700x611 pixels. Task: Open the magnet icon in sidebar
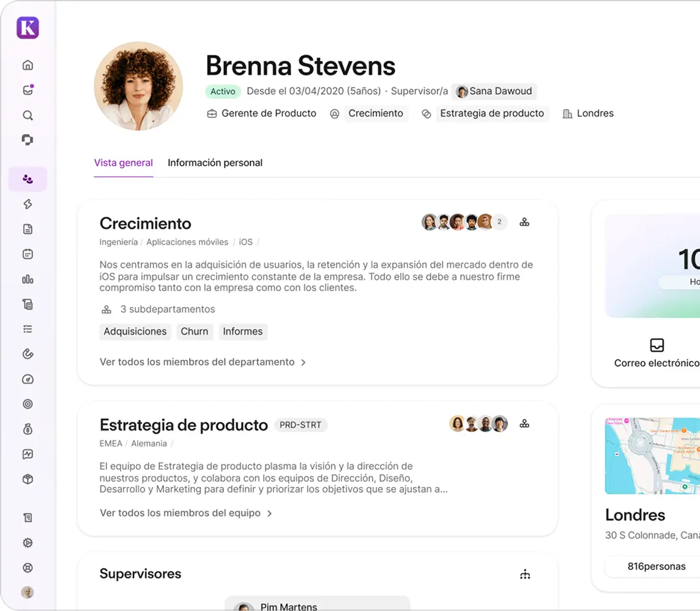pyautogui.click(x=28, y=354)
